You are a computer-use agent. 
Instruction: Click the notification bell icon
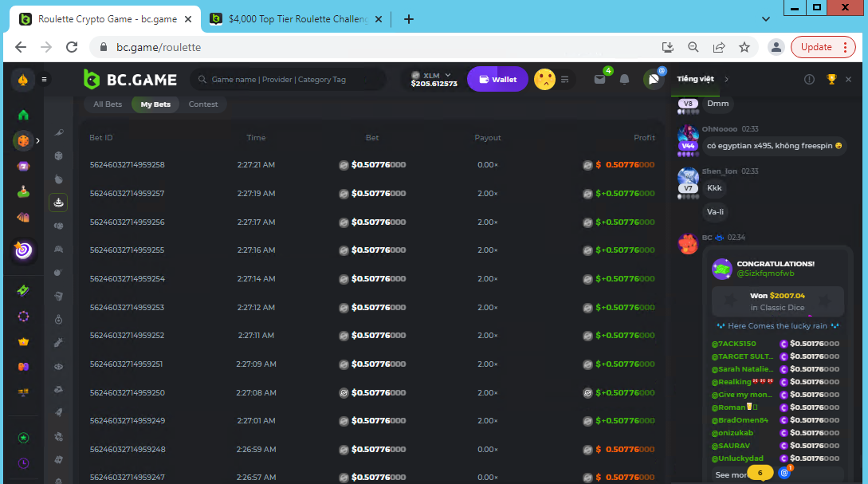(x=625, y=79)
